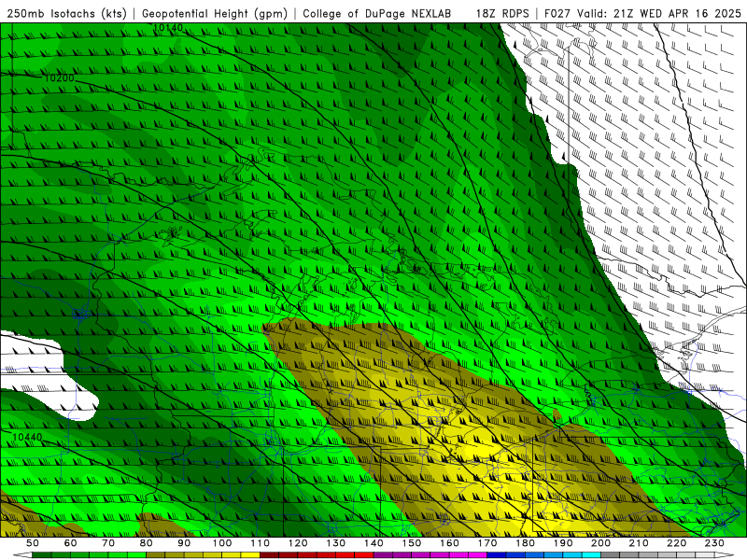
Task: Click the 'Valid: 21Z WED APR 16 2025' text
Action: pos(659,13)
